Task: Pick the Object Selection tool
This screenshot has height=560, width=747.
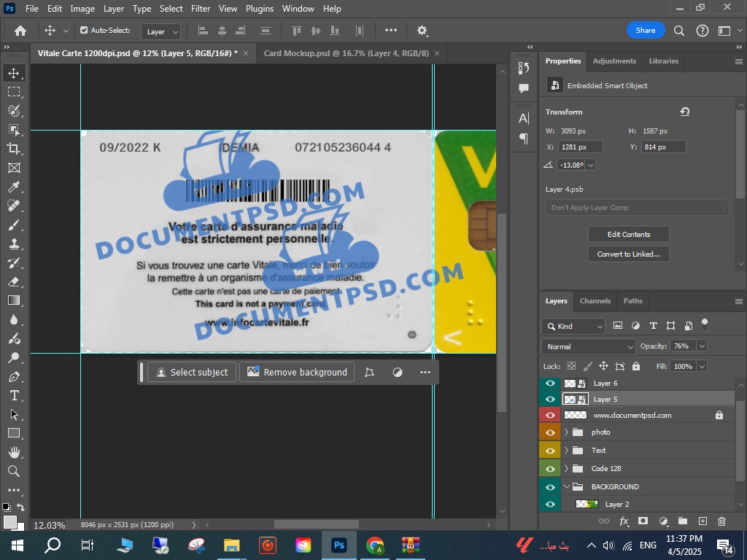Action: pos(14,130)
